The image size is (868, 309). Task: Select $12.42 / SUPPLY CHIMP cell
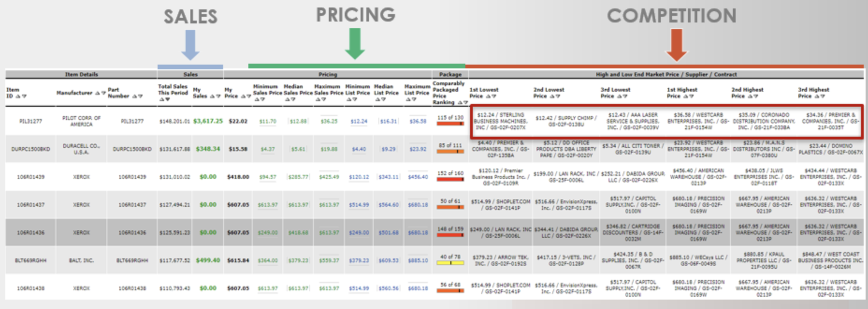tap(566, 121)
